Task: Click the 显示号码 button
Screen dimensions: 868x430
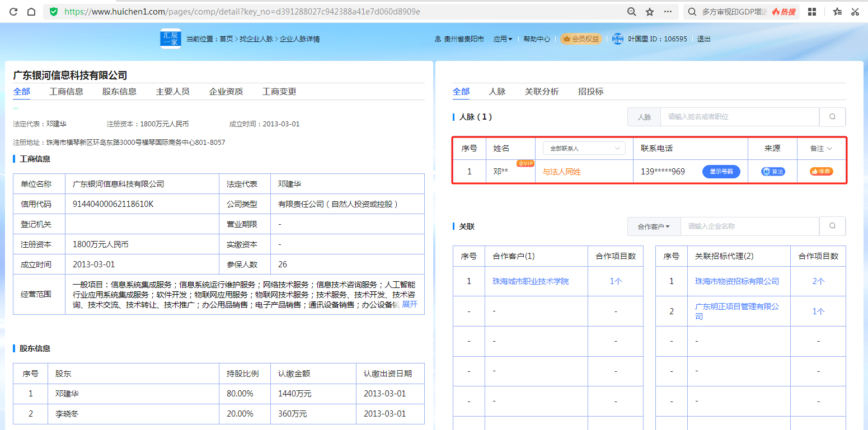Action: pos(721,172)
